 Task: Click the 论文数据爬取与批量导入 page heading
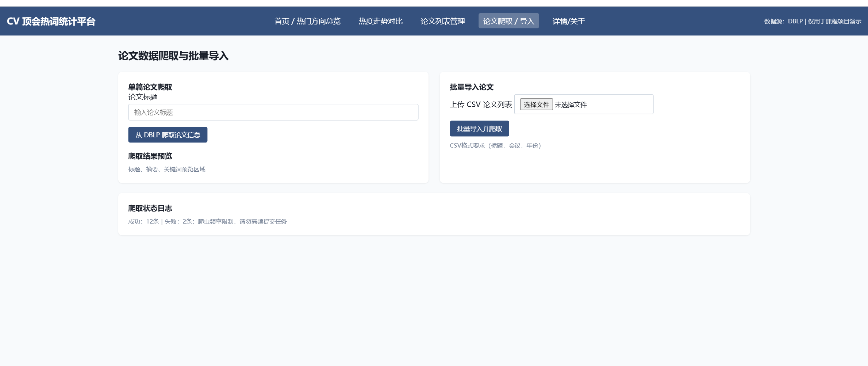(x=173, y=56)
